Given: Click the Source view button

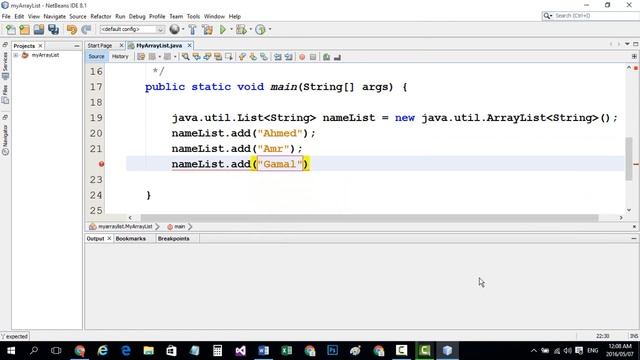Looking at the screenshot, I should pos(96,57).
